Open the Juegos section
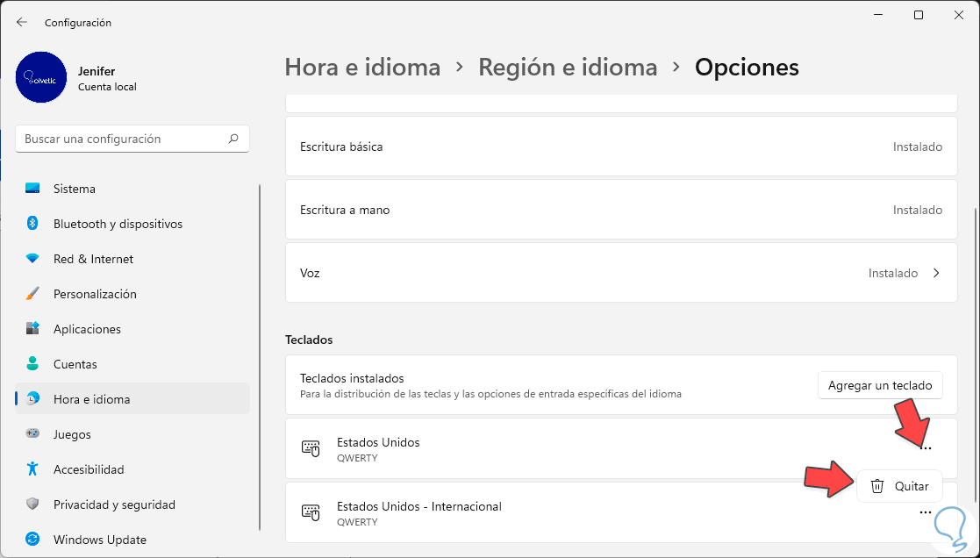 pos(72,434)
